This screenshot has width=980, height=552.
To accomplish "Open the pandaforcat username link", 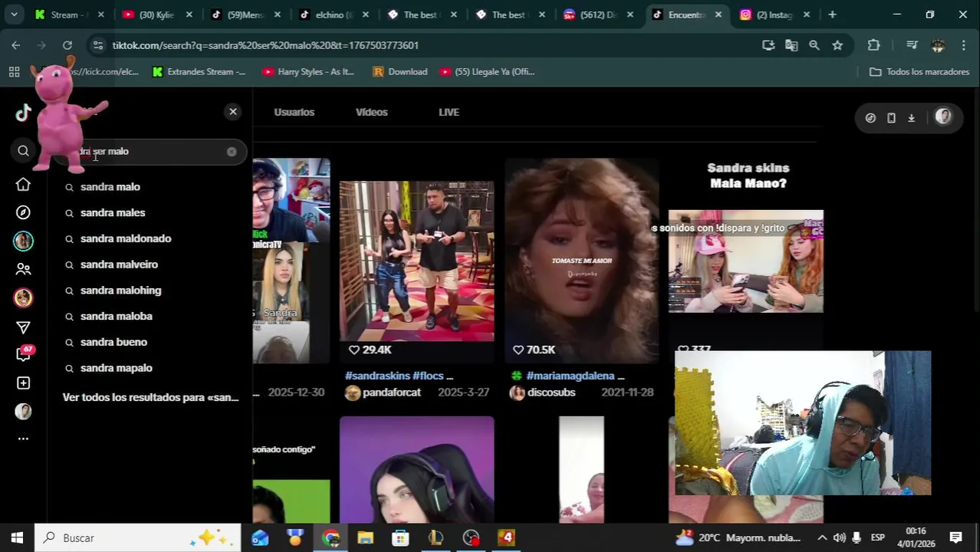I will [392, 393].
